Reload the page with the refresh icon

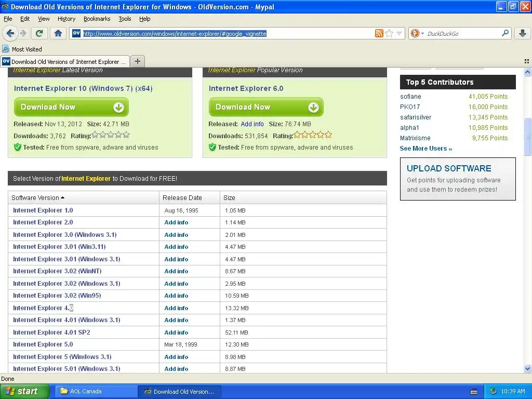39,33
